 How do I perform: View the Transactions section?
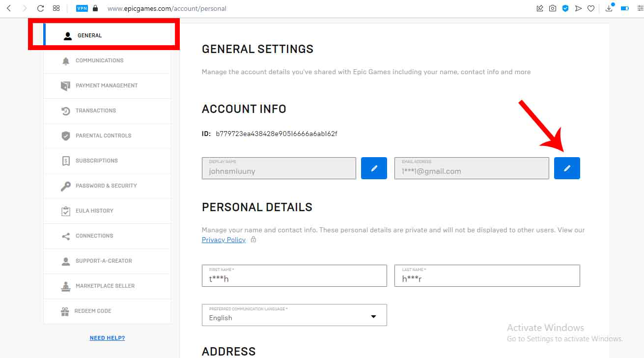coord(107,110)
